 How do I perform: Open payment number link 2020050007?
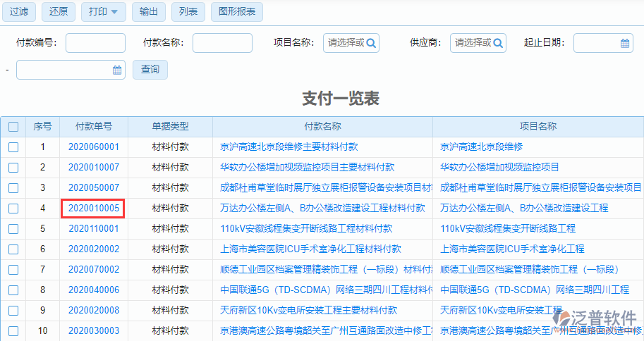(x=94, y=188)
